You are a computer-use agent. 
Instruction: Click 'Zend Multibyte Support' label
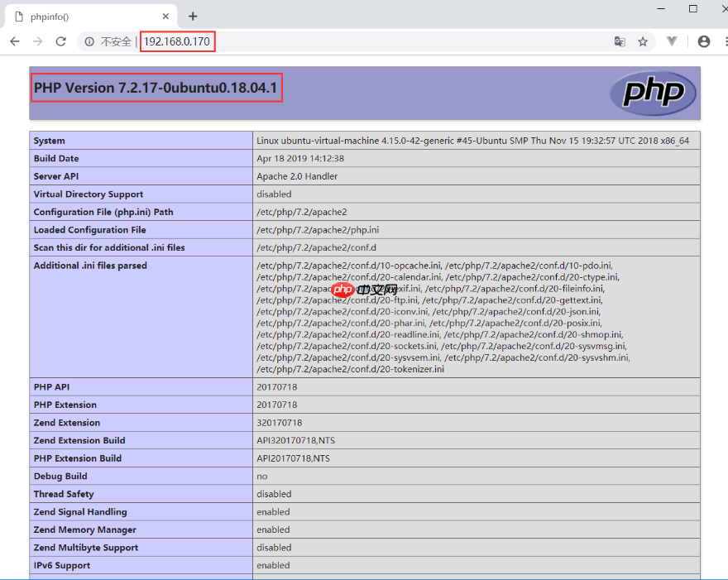(x=86, y=548)
